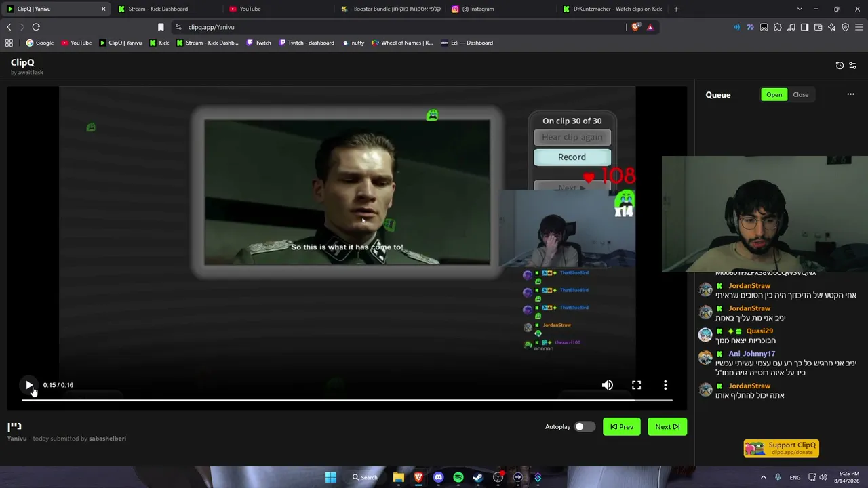Click the blue sound waves extension icon

point(736,27)
